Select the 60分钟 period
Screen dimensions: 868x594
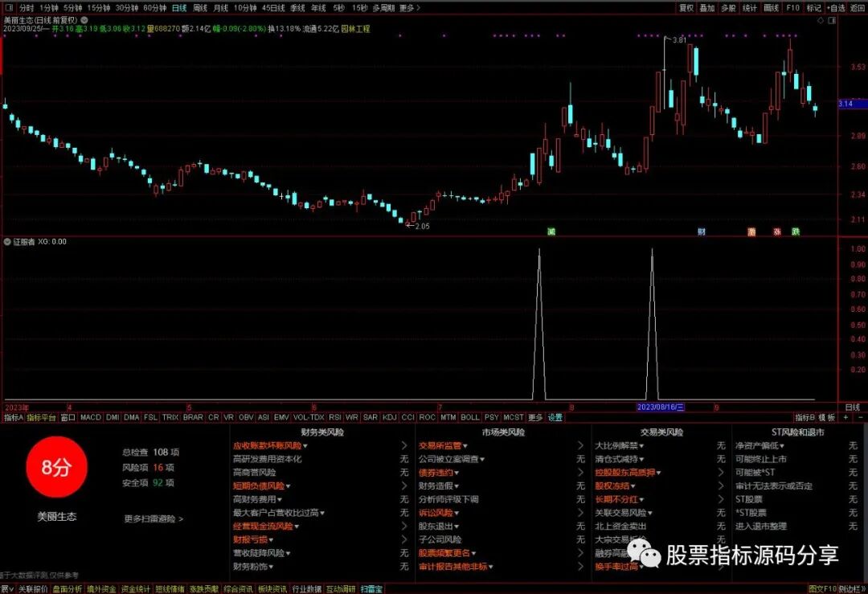click(154, 8)
